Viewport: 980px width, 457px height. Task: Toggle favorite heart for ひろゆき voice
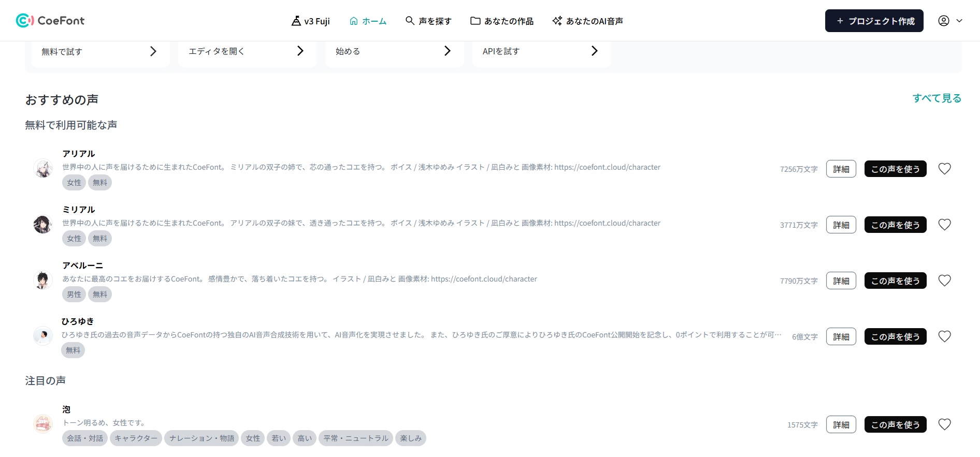(944, 336)
